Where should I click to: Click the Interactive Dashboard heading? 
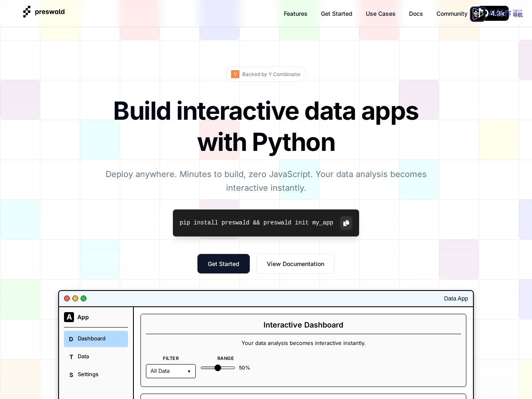(x=303, y=325)
